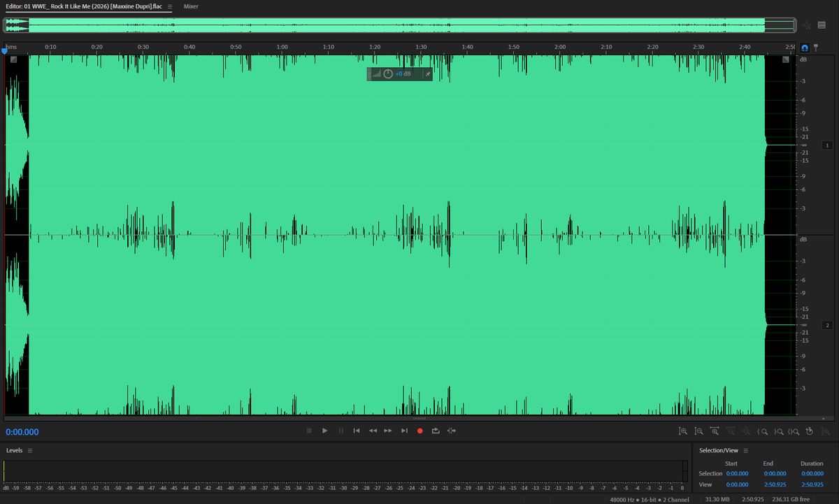The height and width of the screenshot is (504, 839).
Task: Click the marker icon next to Snapping
Action: pyautogui.click(x=816, y=48)
